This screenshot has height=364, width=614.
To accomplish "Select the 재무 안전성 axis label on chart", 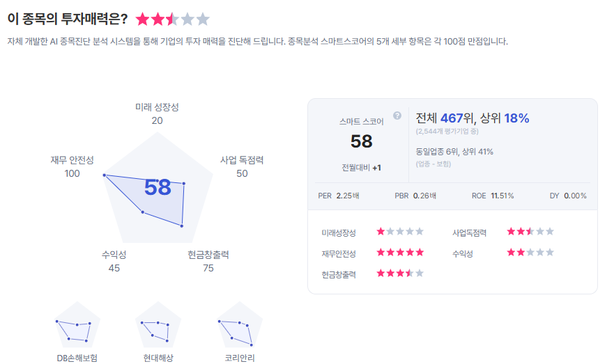I will pyautogui.click(x=72, y=160).
